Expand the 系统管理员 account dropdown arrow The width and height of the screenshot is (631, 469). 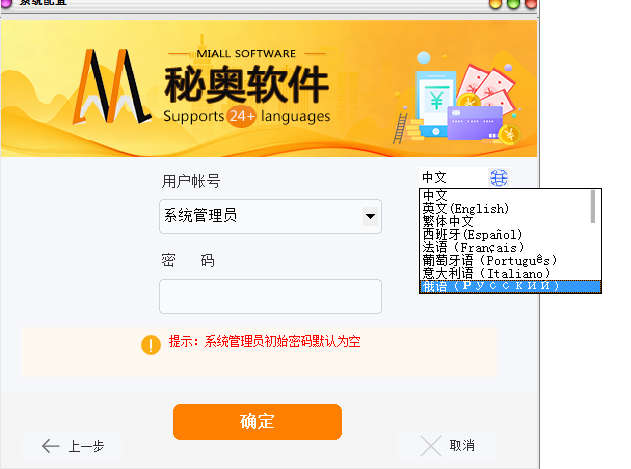click(x=370, y=216)
